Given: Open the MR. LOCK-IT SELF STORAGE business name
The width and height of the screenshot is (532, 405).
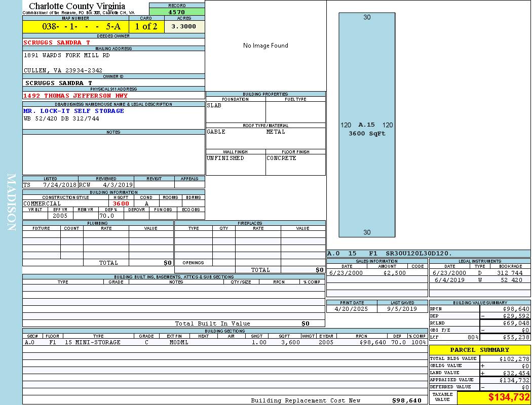Looking at the screenshot, I should [73, 111].
